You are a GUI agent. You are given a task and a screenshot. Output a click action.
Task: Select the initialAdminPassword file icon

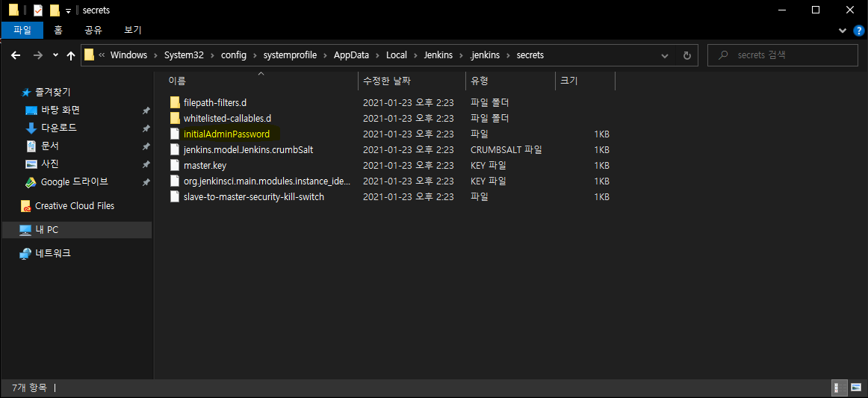pyautogui.click(x=175, y=134)
